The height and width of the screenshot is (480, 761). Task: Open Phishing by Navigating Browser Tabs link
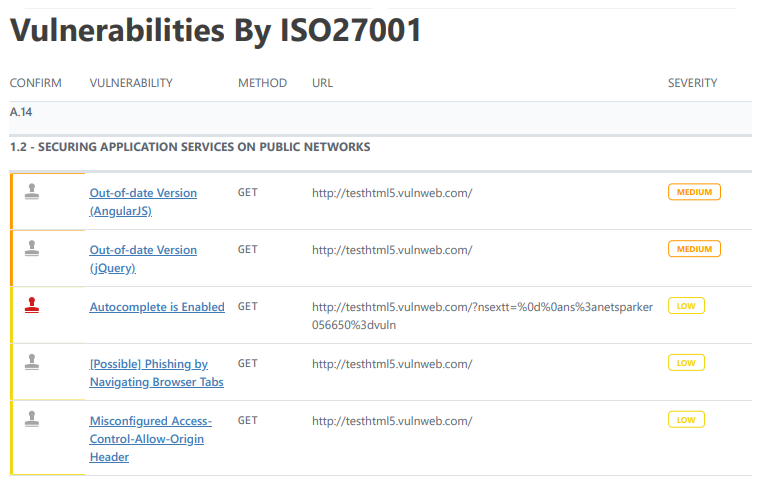tap(156, 373)
